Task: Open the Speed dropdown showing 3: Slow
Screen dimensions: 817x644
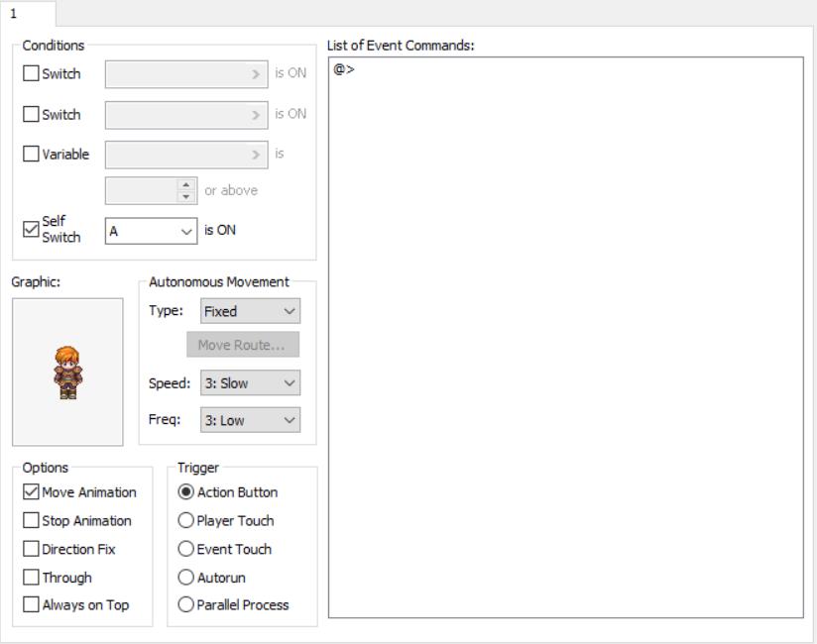Action: point(250,383)
